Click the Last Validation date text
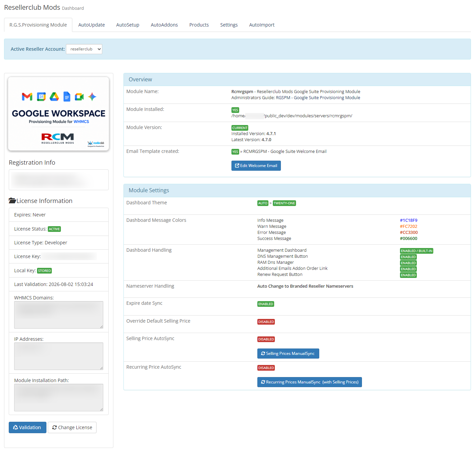The height and width of the screenshot is (452, 476). pyautogui.click(x=53, y=284)
